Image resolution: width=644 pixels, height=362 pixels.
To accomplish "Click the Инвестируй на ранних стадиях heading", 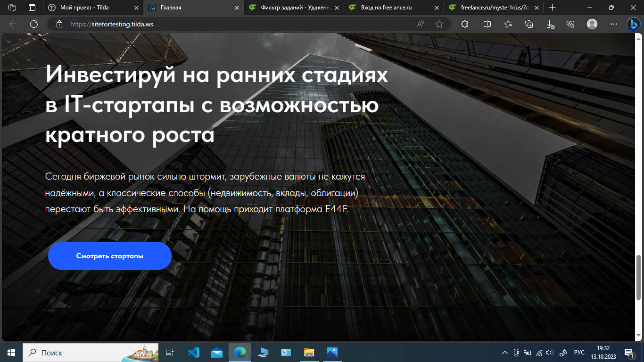I will (217, 105).
